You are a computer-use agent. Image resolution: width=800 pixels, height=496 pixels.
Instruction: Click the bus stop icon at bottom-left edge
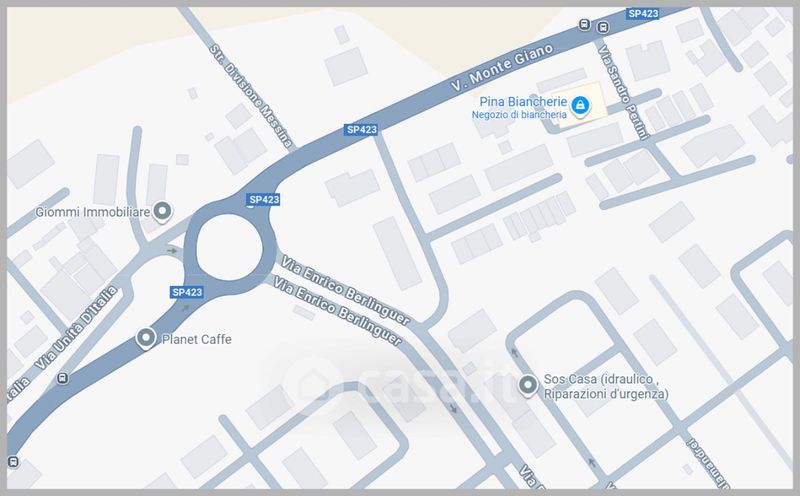click(x=13, y=462)
